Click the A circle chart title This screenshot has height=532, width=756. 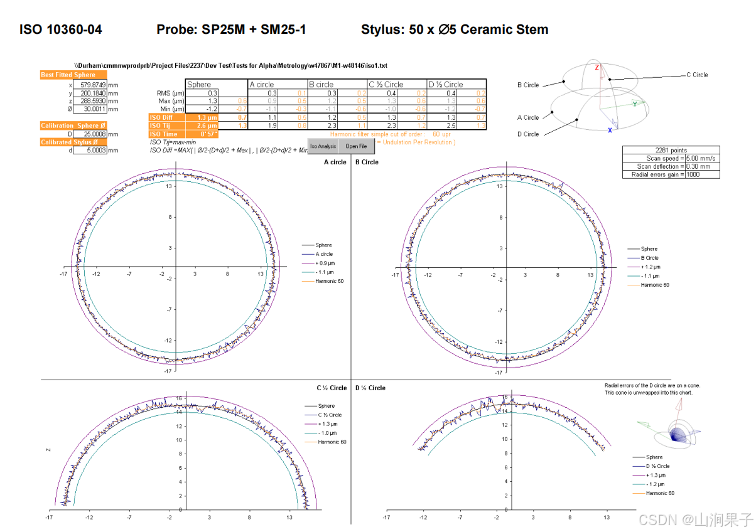tap(335, 162)
